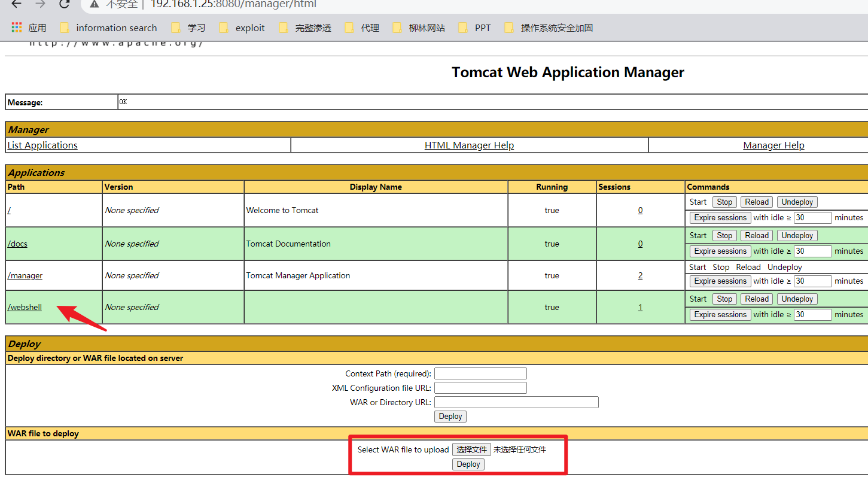Reload the /docs application
This screenshot has width=868, height=477.
(757, 236)
